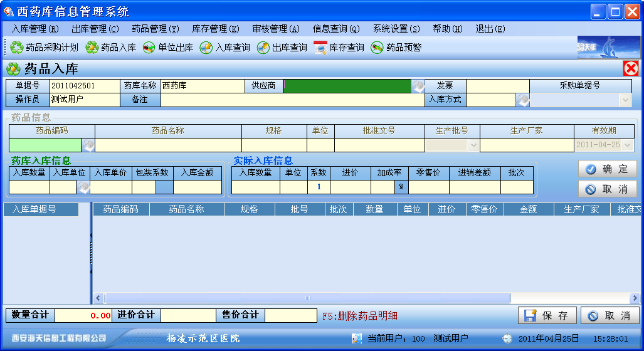Click the 供应商 lookup search icon
644x351 pixels.
point(418,86)
